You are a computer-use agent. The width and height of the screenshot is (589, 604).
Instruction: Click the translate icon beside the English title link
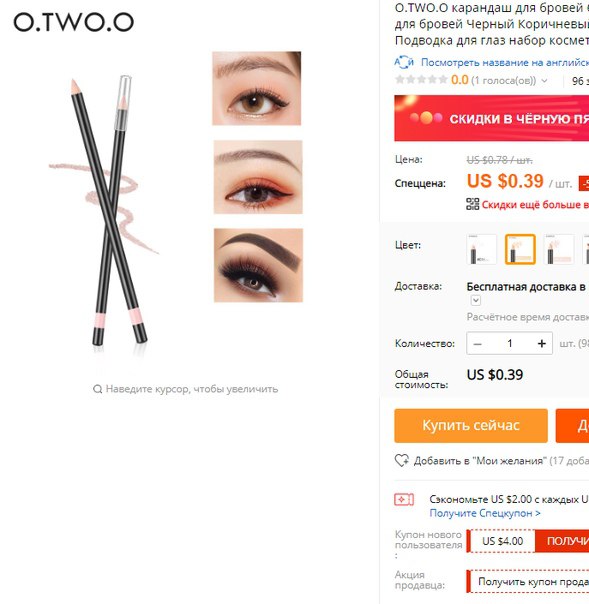pos(404,62)
